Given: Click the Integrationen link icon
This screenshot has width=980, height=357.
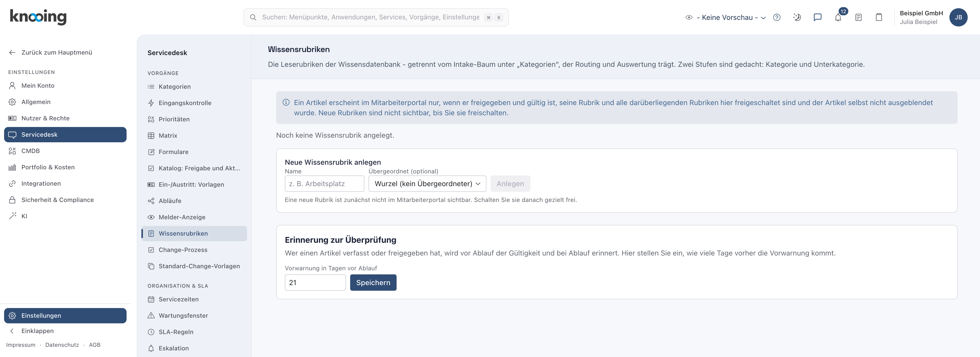Looking at the screenshot, I should tap(12, 184).
